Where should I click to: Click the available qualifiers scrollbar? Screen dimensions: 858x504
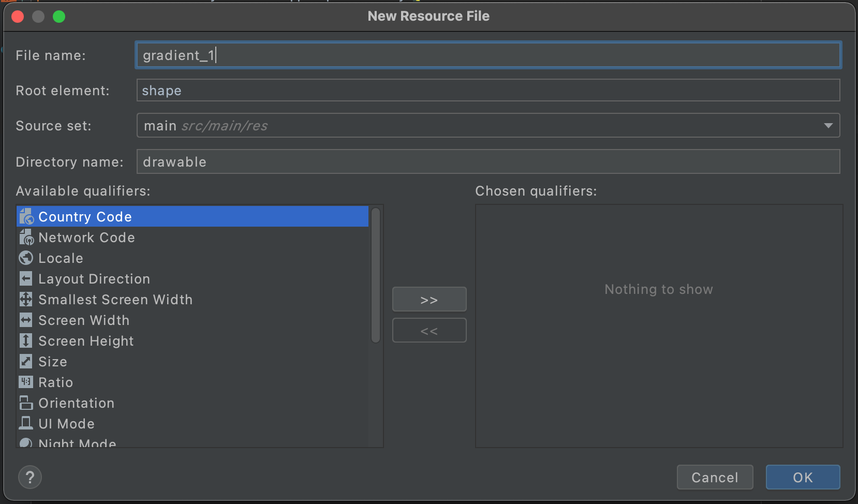[376, 275]
